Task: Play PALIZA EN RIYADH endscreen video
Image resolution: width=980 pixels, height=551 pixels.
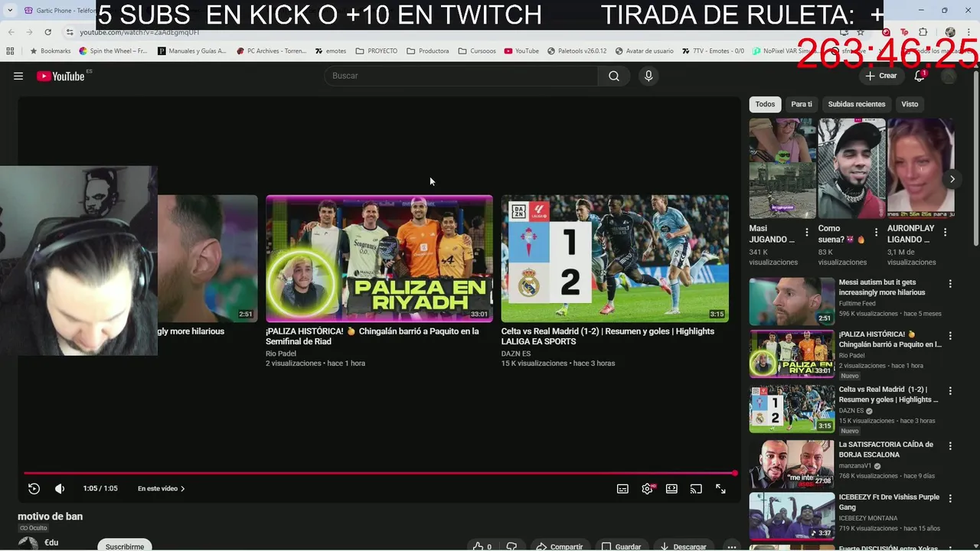Action: [379, 259]
